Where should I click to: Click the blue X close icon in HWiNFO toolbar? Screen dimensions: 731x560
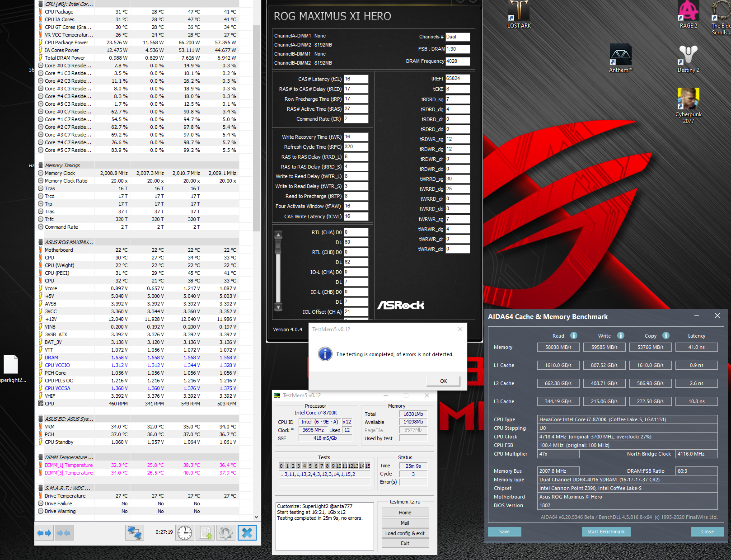click(x=247, y=533)
